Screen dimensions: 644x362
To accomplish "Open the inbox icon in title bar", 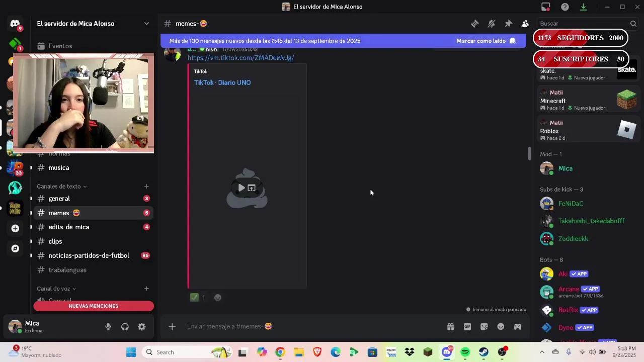I will [546, 7].
